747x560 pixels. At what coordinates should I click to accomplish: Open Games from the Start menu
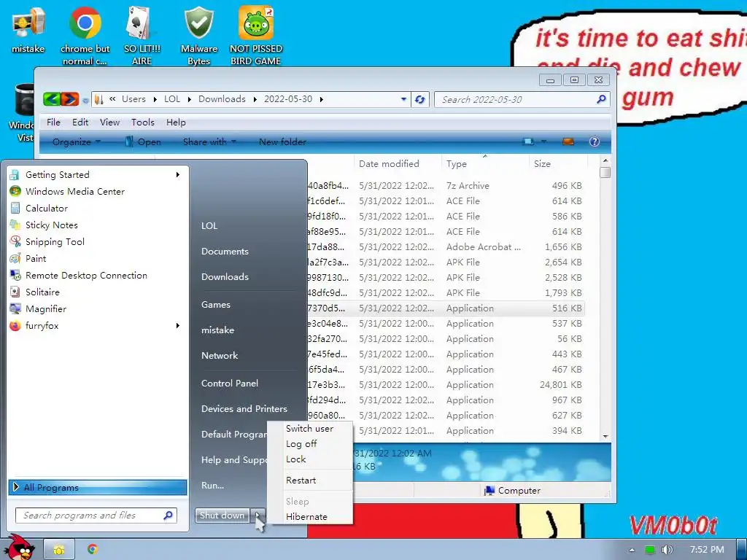pyautogui.click(x=216, y=304)
